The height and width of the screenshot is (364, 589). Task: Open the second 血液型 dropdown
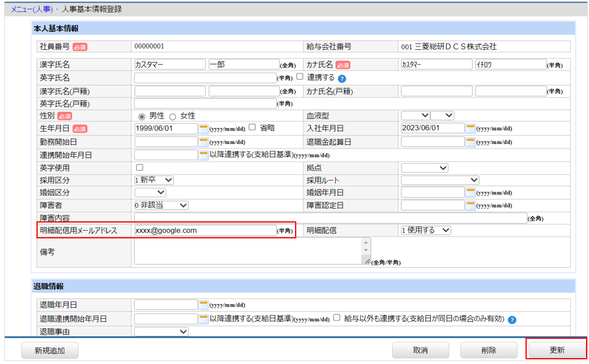(442, 115)
